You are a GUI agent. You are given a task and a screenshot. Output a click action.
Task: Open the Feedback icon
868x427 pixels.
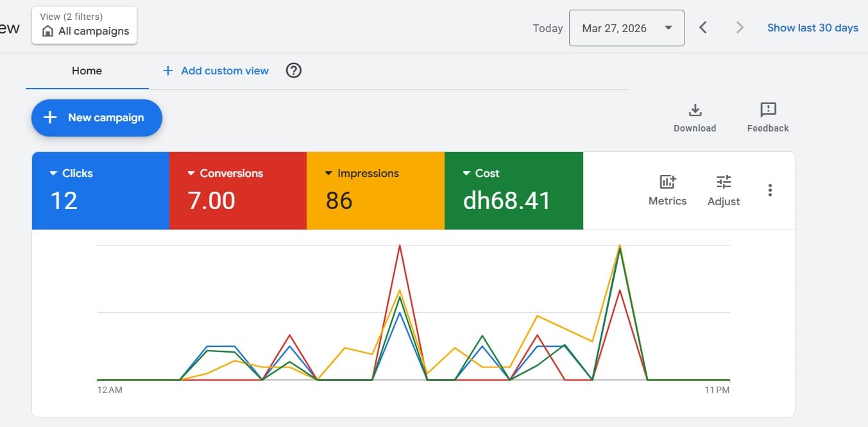pyautogui.click(x=768, y=110)
